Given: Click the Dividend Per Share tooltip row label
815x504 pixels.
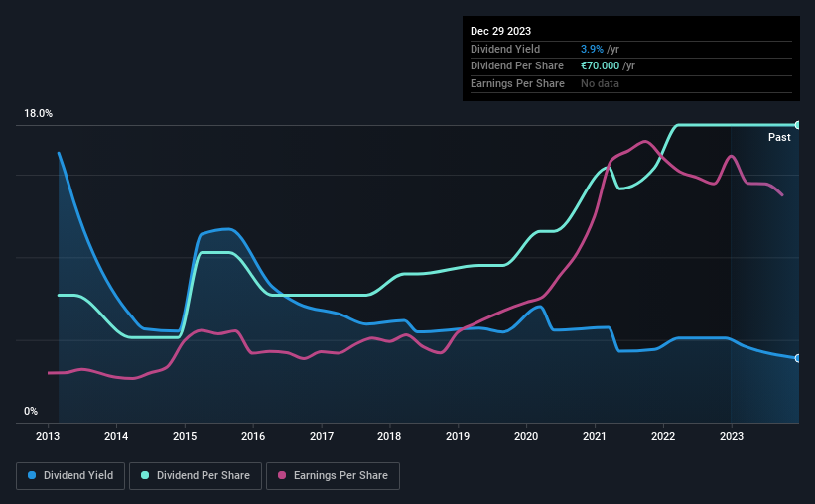Looking at the screenshot, I should coord(516,66).
